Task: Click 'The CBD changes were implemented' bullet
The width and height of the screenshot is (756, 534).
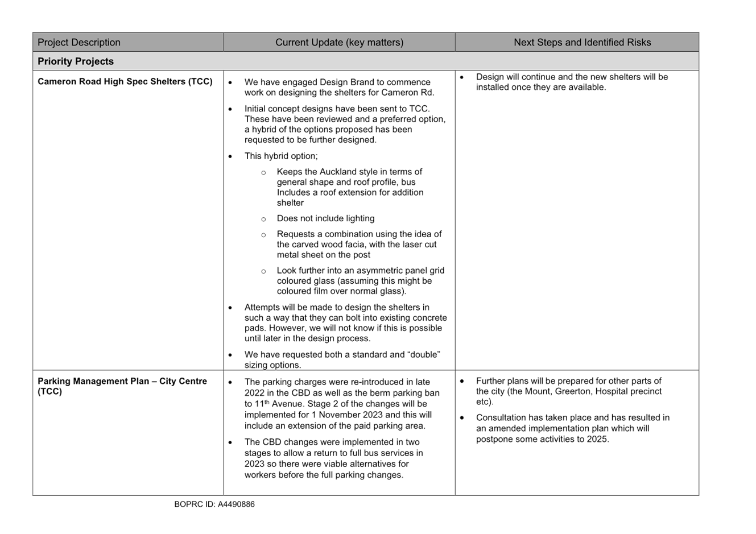Action: coord(333,458)
